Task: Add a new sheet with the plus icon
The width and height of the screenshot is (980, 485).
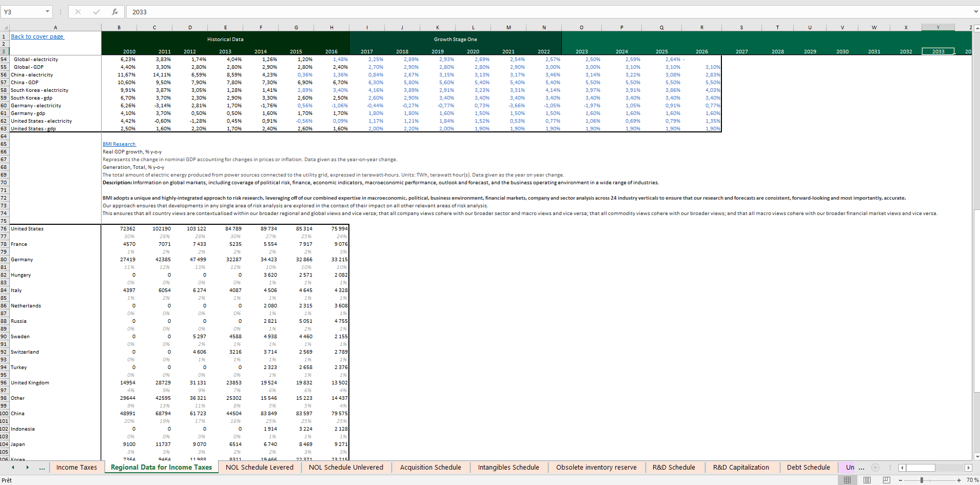Action: (x=875, y=468)
